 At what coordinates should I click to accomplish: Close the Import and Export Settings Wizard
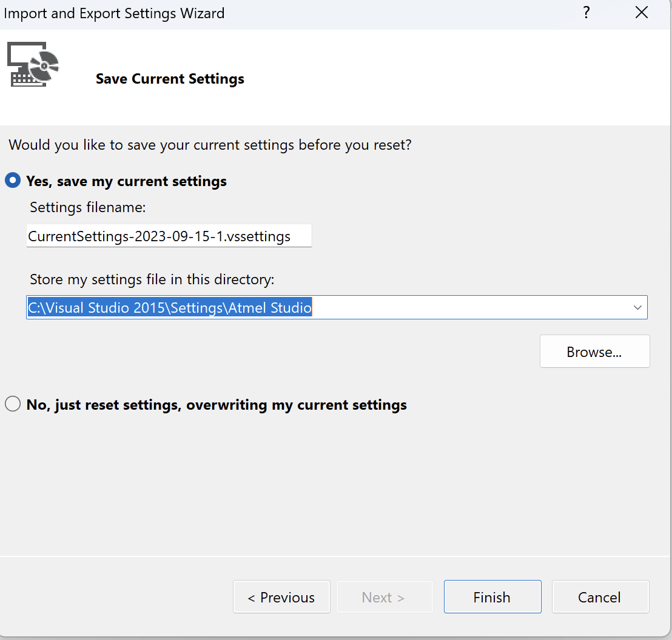(641, 13)
